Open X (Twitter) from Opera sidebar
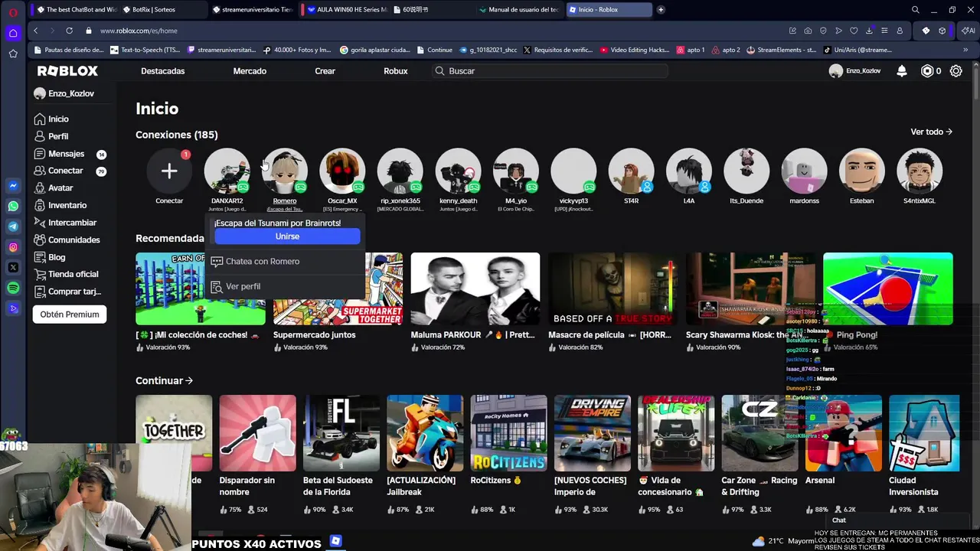 coord(13,267)
